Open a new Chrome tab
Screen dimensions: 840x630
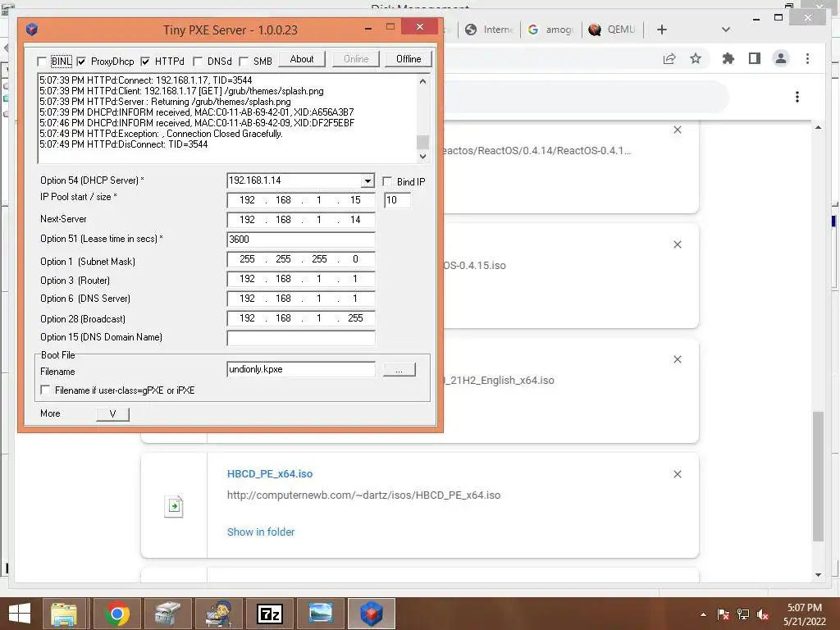pyautogui.click(x=662, y=30)
